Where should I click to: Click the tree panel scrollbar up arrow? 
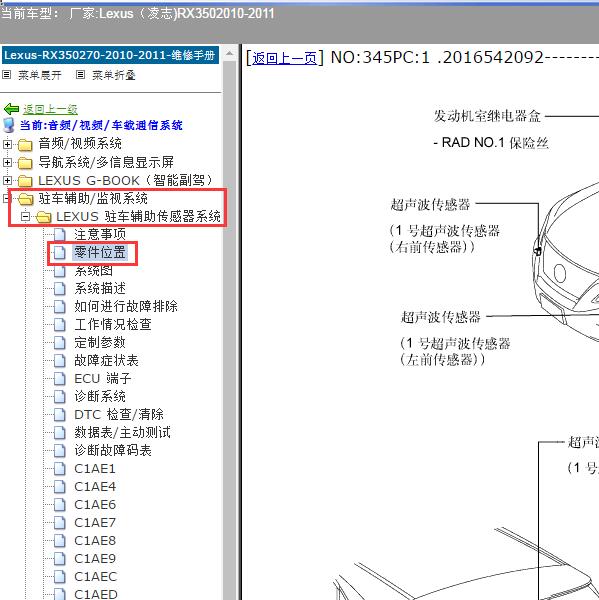(229, 54)
